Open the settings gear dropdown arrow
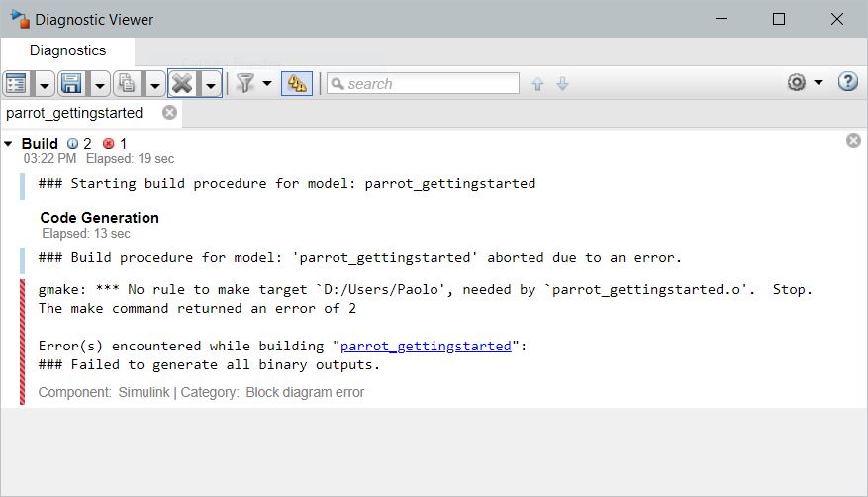 click(819, 82)
